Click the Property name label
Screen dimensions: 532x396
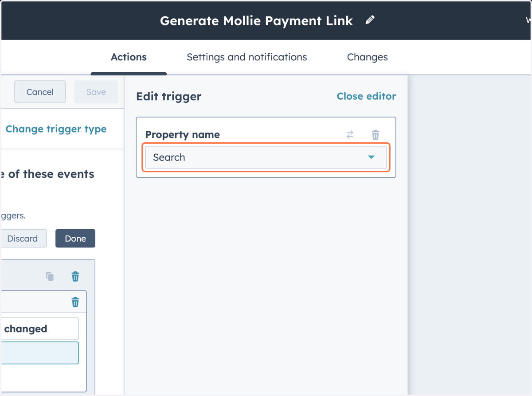coord(183,135)
